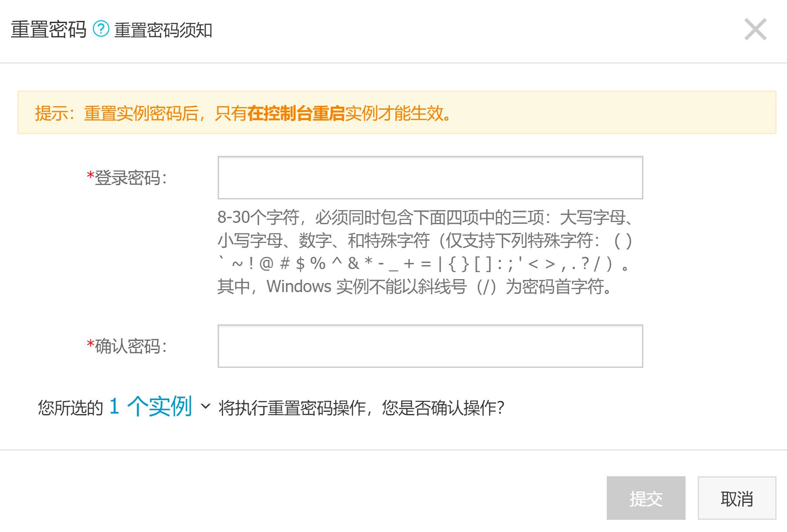Close the reset password dialog
The image size is (787, 532).
tap(755, 30)
